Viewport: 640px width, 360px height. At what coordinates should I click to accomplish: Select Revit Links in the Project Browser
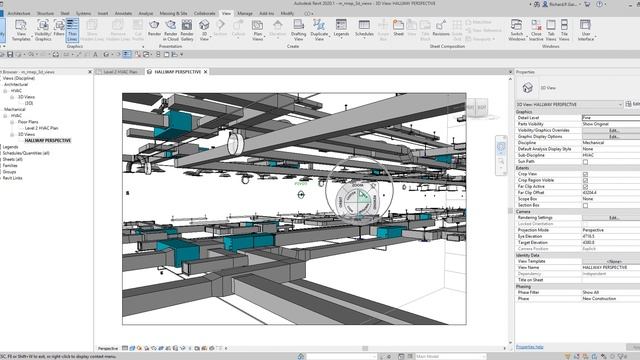13,178
